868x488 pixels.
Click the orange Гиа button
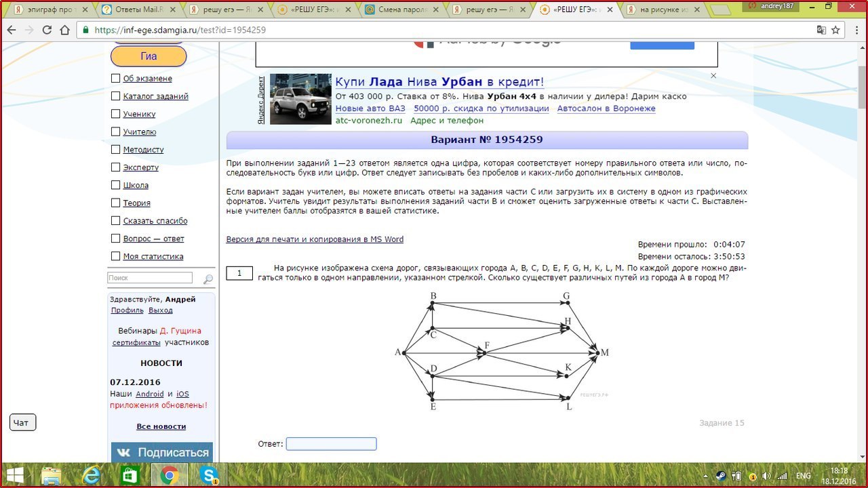[149, 56]
